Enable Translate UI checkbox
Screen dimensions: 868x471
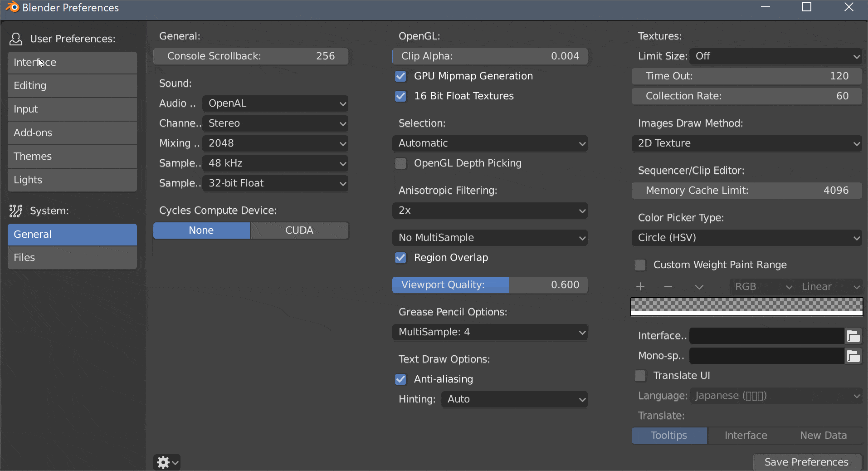coord(640,376)
